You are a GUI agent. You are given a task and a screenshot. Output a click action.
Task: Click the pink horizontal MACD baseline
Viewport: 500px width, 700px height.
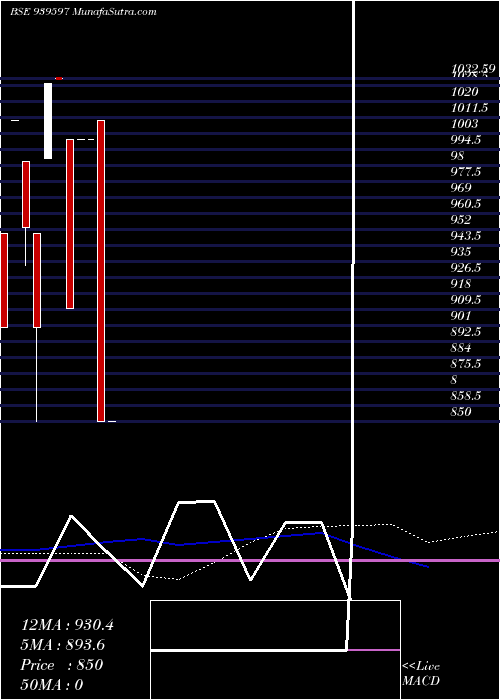pyautogui.click(x=250, y=560)
